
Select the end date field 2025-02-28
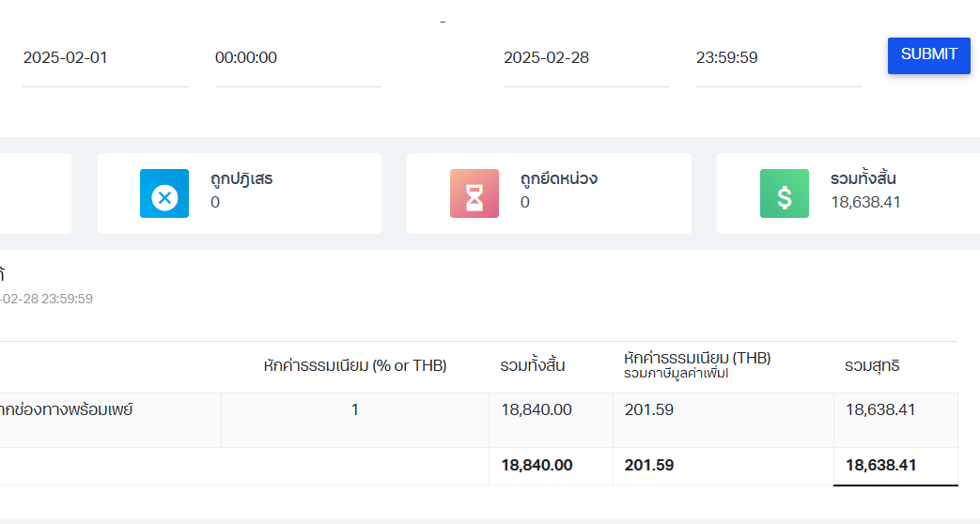(585, 58)
